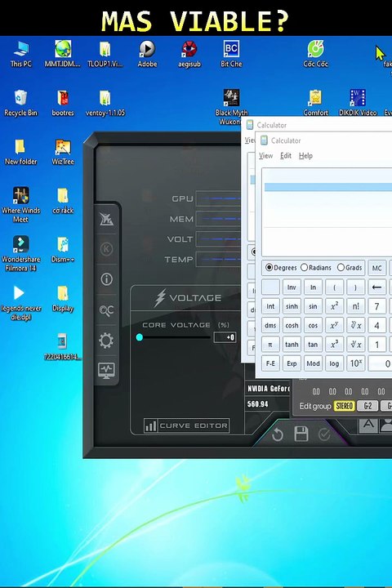The image size is (392, 588).
Task: Click the backspace arrow key in Calculator
Action: (376, 287)
